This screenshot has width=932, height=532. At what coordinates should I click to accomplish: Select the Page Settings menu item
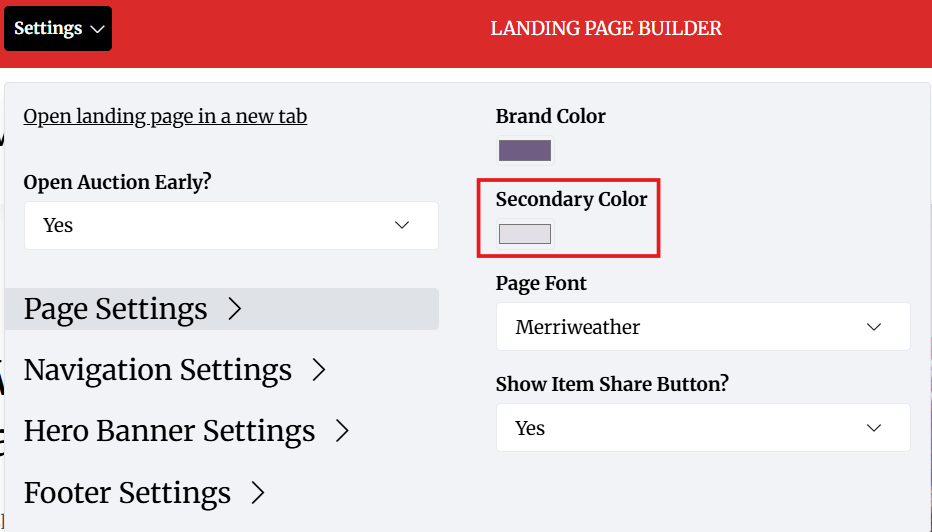coord(116,309)
